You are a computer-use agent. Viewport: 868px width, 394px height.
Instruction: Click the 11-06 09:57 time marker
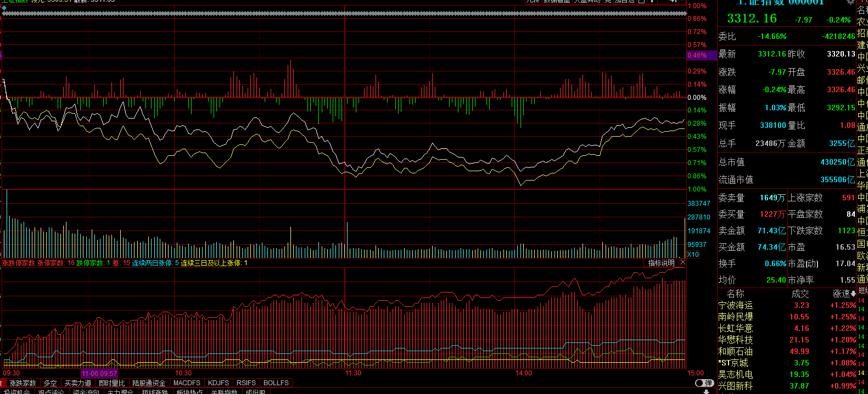[x=99, y=373]
